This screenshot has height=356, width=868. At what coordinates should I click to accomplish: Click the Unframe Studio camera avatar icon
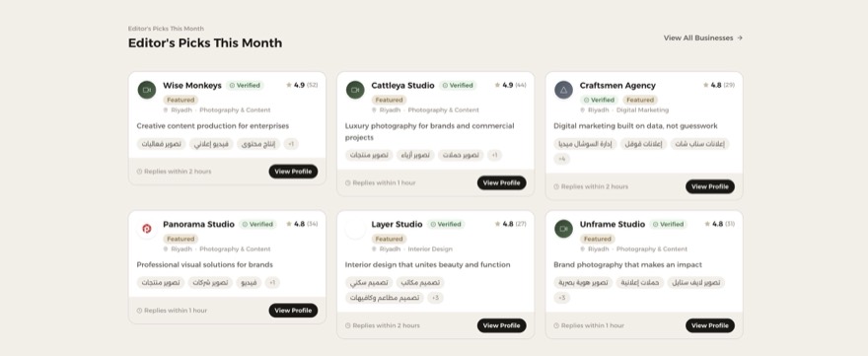(x=563, y=229)
